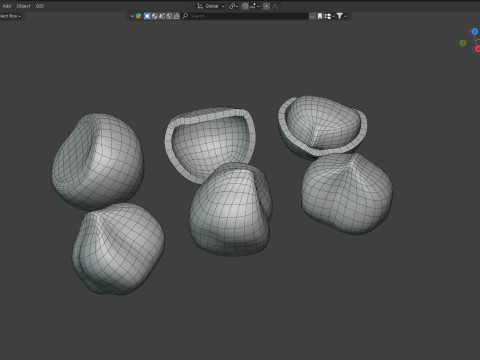The width and height of the screenshot is (480, 360).
Task: Choose the Extend selection mode icon
Action: [155, 16]
